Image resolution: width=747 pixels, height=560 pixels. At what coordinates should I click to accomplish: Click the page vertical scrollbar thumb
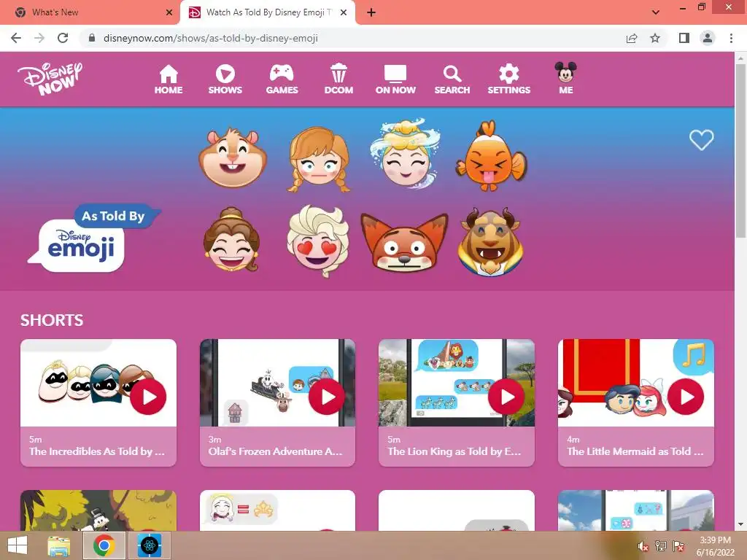740,150
